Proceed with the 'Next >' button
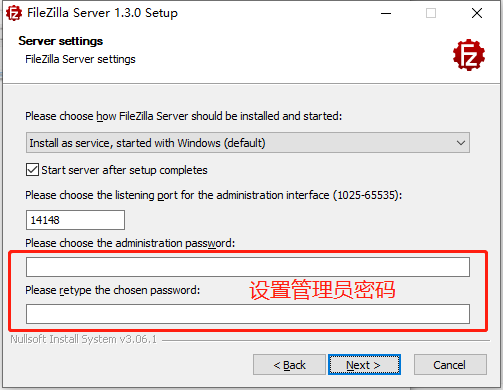 tap(364, 365)
